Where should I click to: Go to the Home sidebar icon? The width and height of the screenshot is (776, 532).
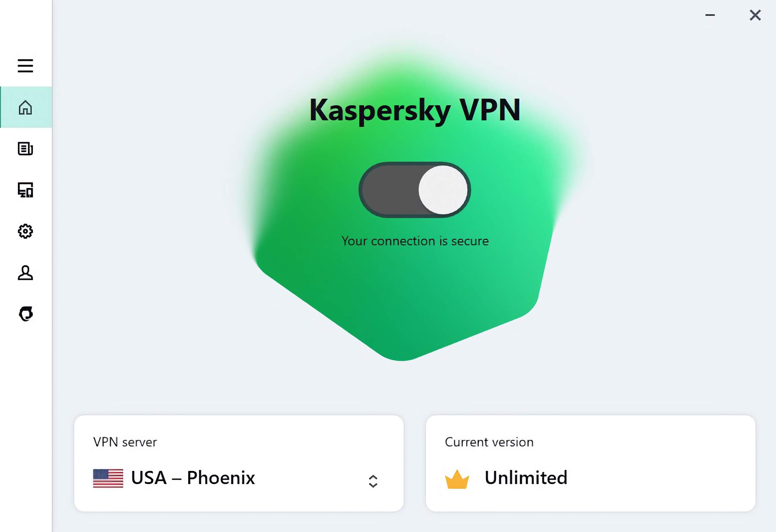pyautogui.click(x=25, y=107)
